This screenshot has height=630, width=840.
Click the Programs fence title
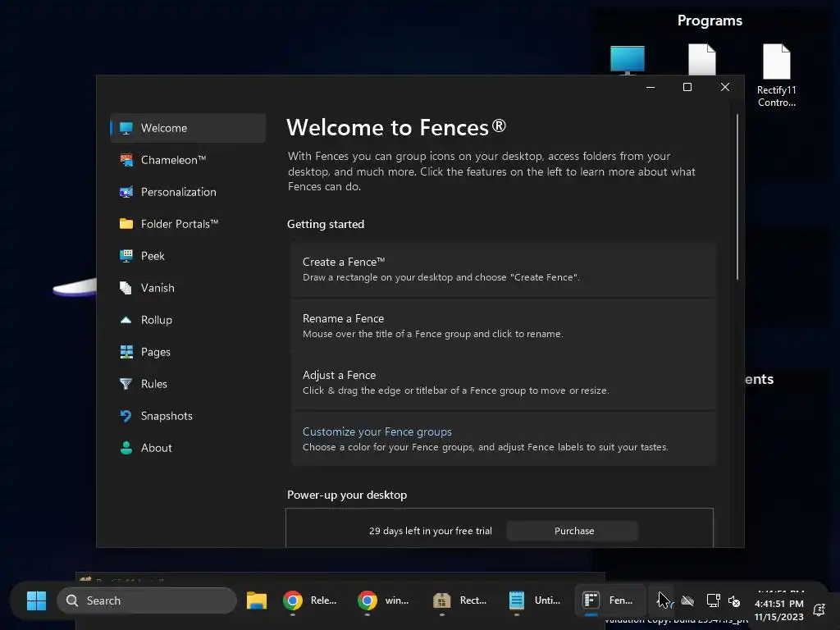(x=710, y=21)
